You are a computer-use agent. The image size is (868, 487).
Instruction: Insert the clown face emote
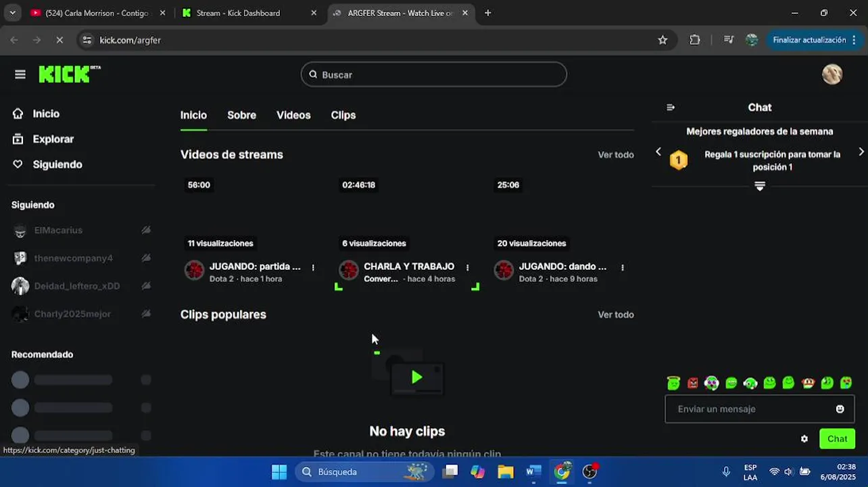pyautogui.click(x=712, y=383)
